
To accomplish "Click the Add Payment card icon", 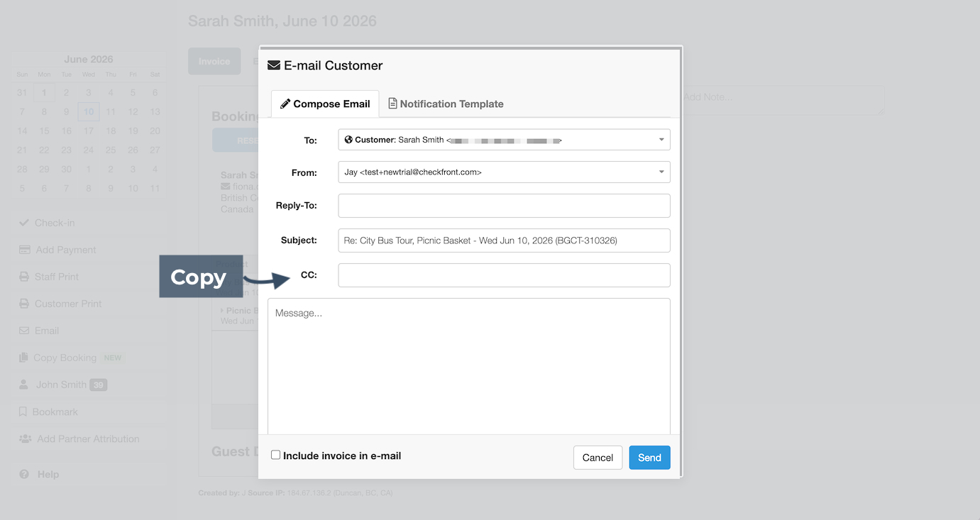I will 24,250.
